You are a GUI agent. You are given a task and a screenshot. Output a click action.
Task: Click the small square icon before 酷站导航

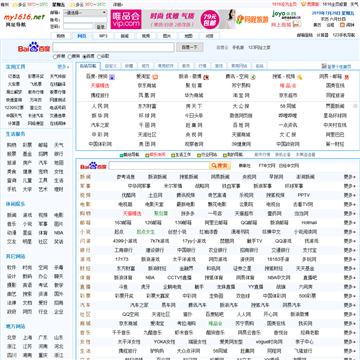click(121, 155)
